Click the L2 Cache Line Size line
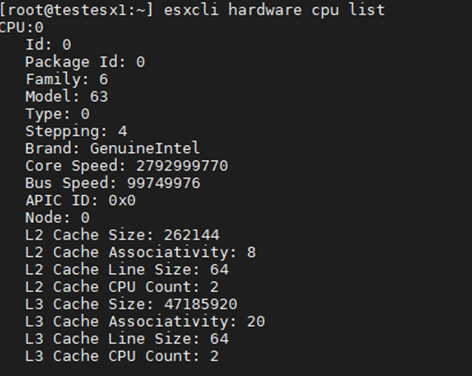This screenshot has height=376, width=472. click(x=127, y=270)
